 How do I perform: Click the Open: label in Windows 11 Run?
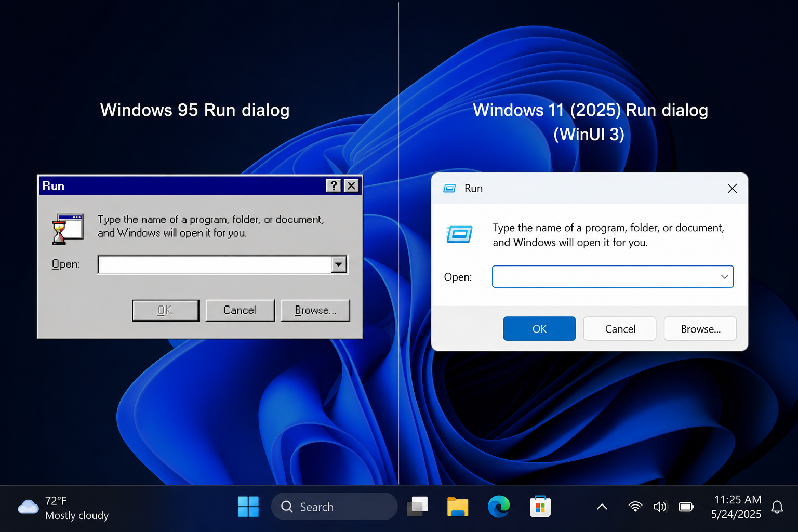pos(458,277)
